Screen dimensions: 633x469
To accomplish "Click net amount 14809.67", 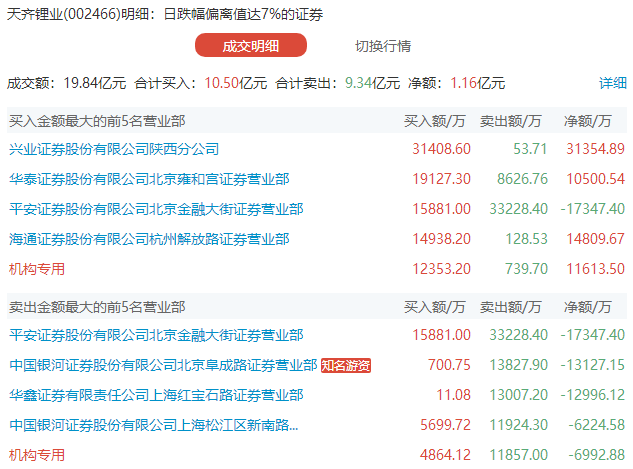I will [595, 239].
